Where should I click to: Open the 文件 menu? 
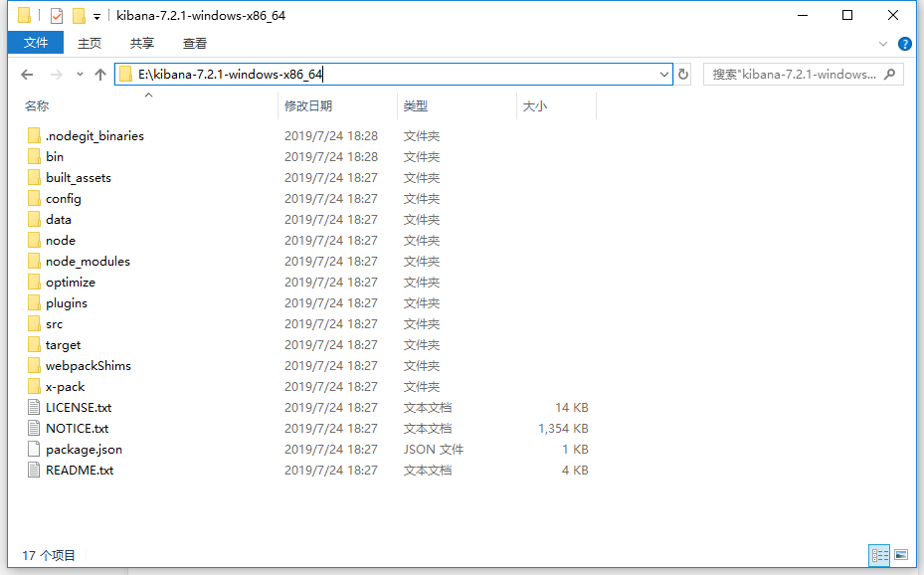36,43
